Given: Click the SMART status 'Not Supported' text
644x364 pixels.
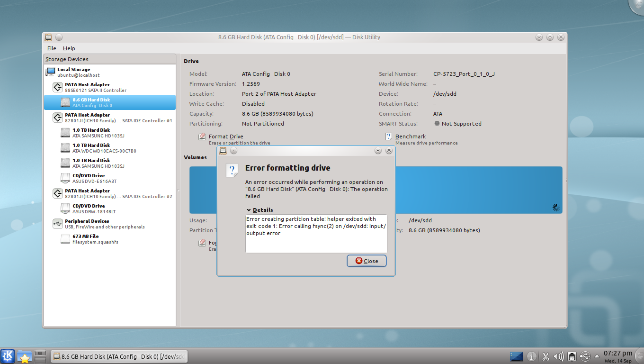Looking at the screenshot, I should 461,124.
